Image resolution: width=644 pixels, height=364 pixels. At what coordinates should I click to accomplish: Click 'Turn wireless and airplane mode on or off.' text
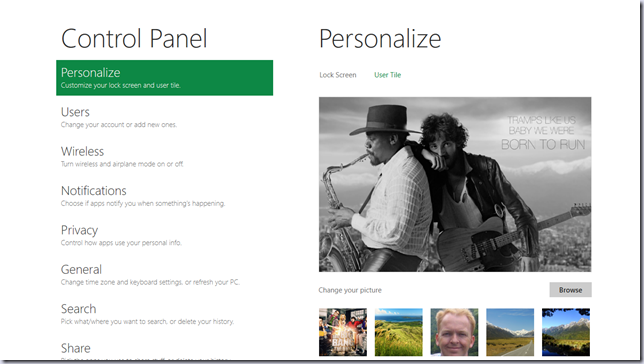point(122,164)
